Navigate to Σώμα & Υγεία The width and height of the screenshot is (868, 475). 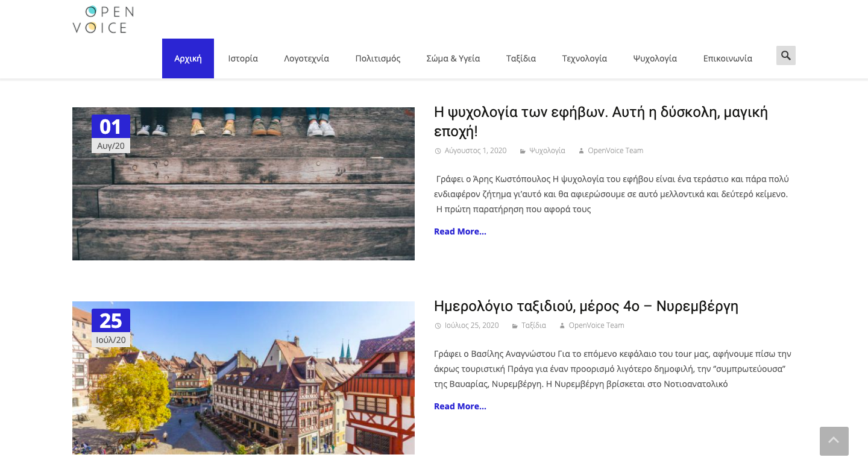453,58
